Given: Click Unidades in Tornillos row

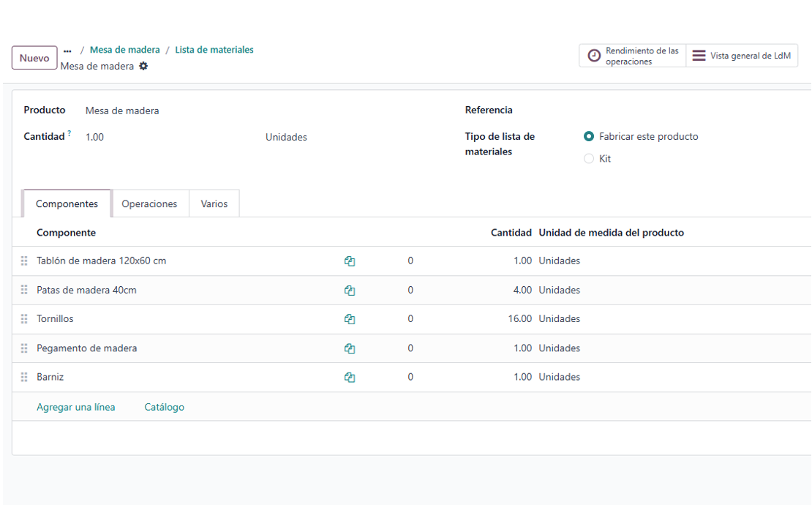Looking at the screenshot, I should pyautogui.click(x=560, y=318).
